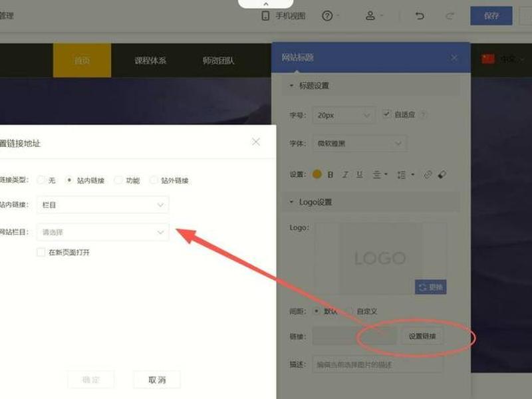Undo the last edit
This screenshot has width=532, height=399.
click(x=420, y=15)
